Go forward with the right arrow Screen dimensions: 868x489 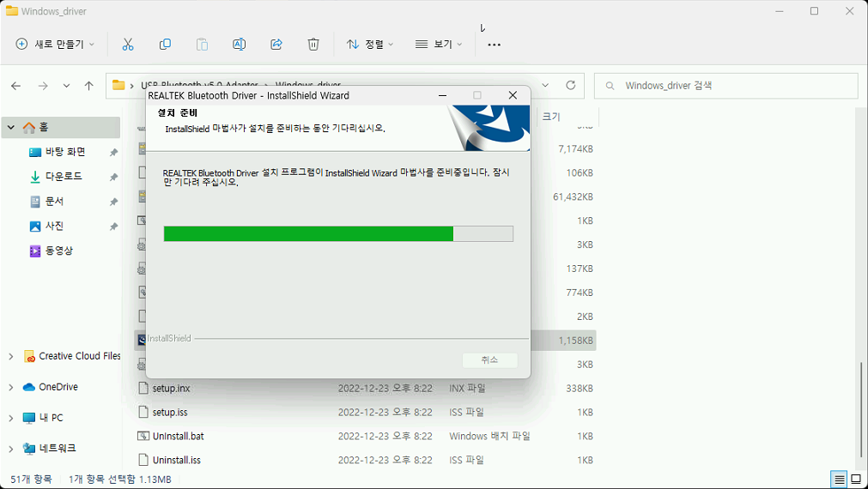pyautogui.click(x=43, y=86)
